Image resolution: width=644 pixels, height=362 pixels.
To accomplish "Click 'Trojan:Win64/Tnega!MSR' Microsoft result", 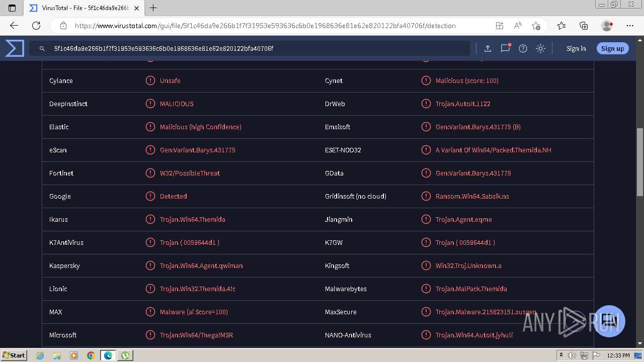I will (x=196, y=335).
